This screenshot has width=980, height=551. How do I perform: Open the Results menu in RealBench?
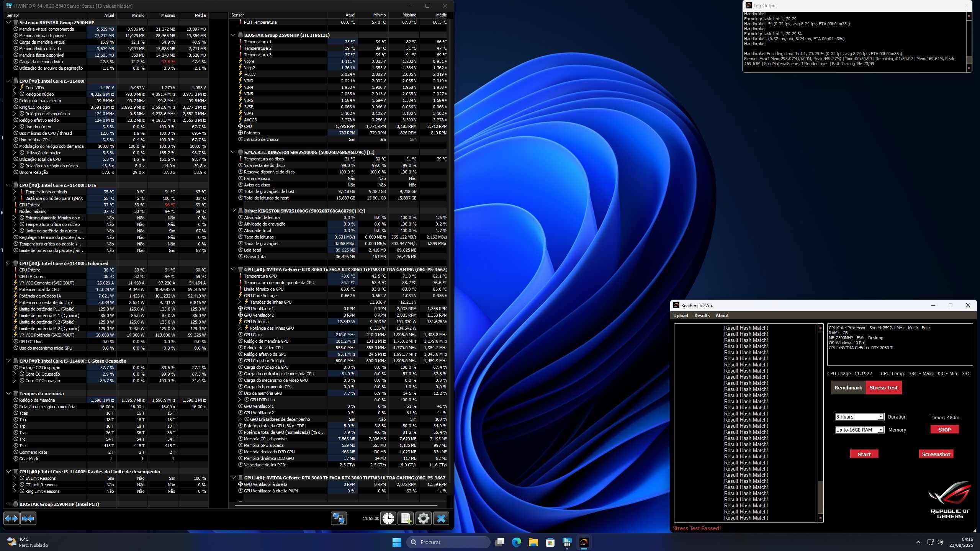click(702, 316)
